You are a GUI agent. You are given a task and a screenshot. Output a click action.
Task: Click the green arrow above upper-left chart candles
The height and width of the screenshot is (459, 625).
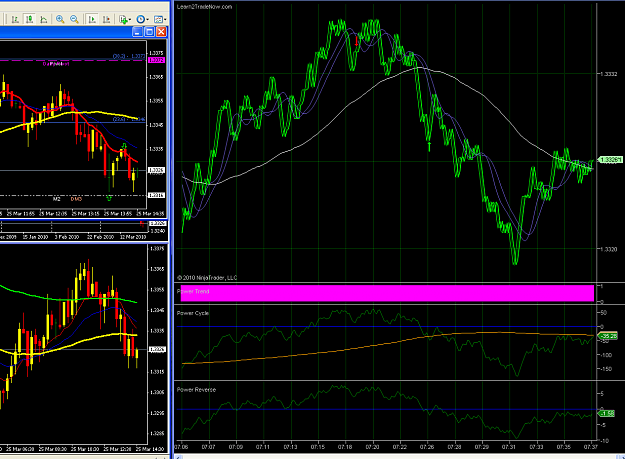click(x=124, y=145)
